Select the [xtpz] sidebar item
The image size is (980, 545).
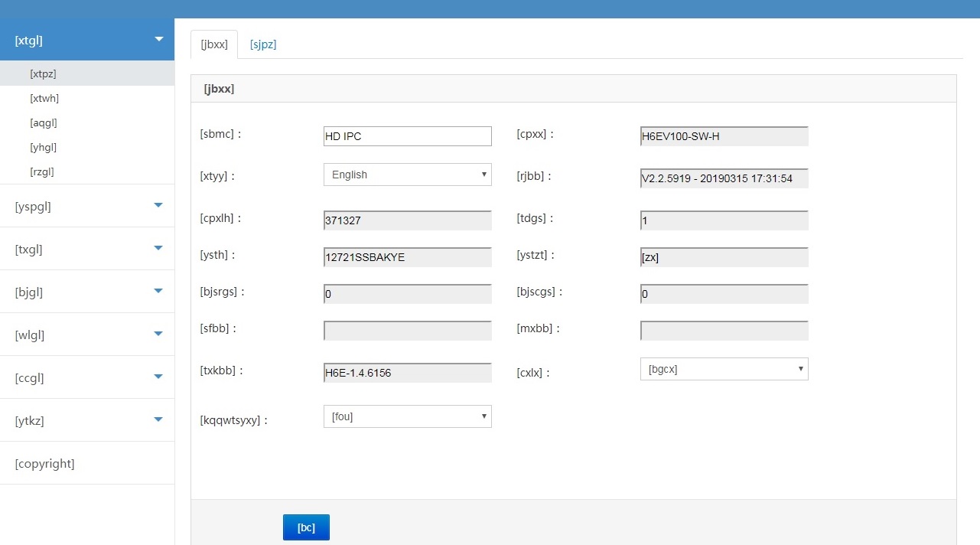click(x=44, y=73)
